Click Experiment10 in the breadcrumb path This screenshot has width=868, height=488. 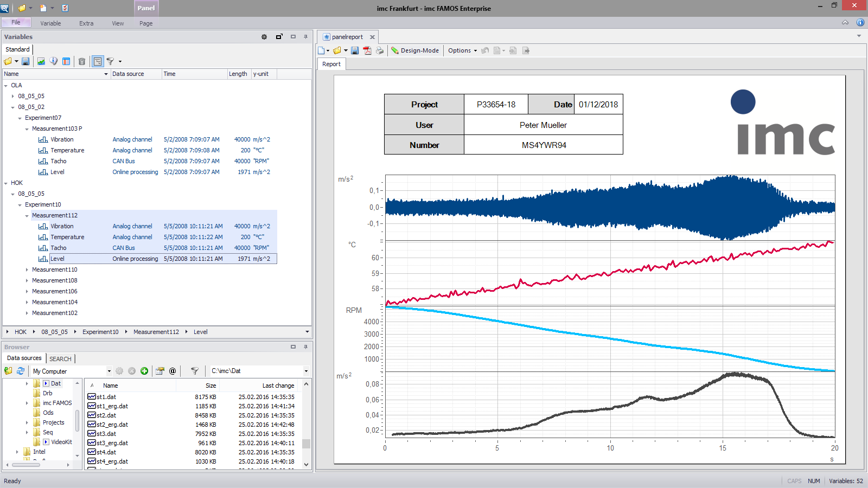[100, 332]
